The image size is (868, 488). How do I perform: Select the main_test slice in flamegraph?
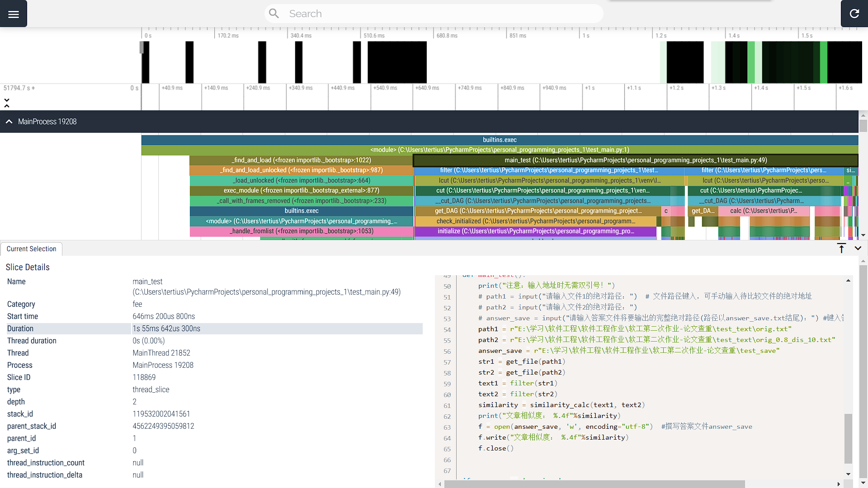[x=635, y=160]
